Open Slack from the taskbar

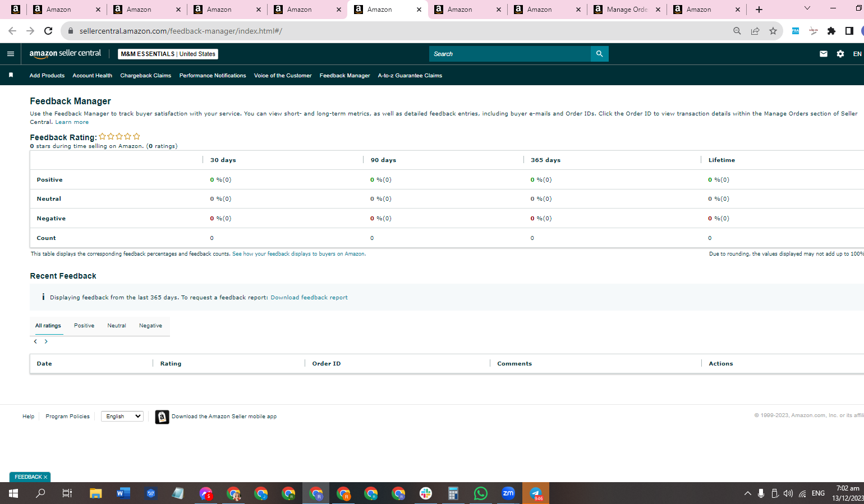pyautogui.click(x=426, y=493)
